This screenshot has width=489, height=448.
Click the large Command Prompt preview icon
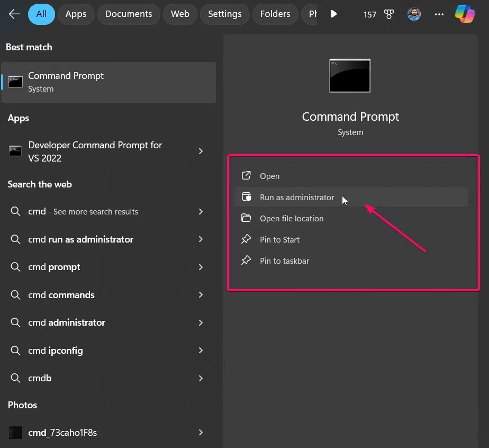tap(350, 76)
